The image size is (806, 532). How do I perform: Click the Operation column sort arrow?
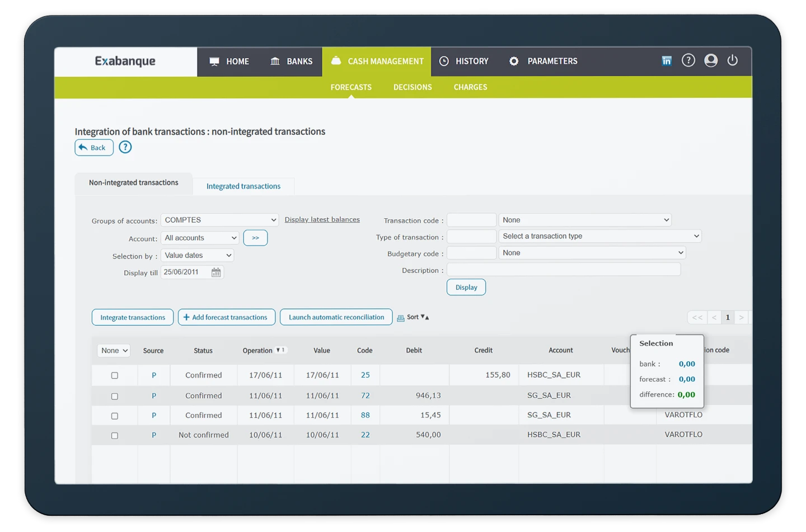[x=280, y=350]
